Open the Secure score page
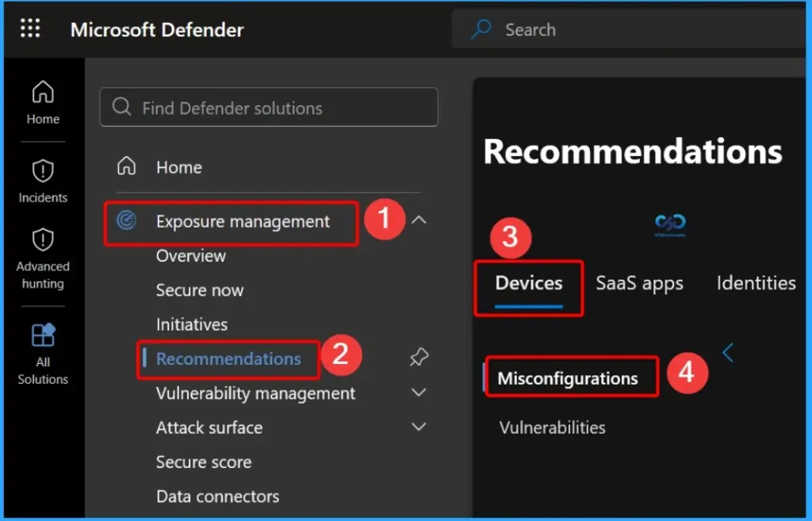 (x=203, y=462)
